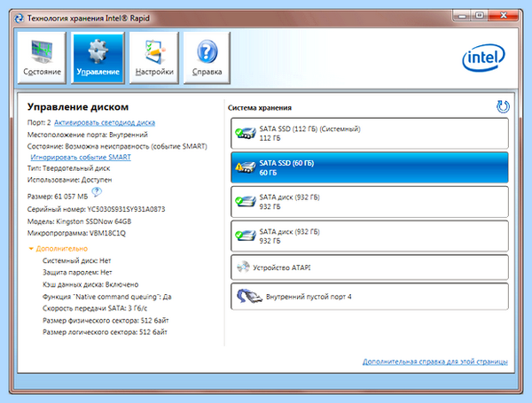Screen dimensions: 532x403
Task: Click Игнорировать событие SMART link
Action: [81, 157]
